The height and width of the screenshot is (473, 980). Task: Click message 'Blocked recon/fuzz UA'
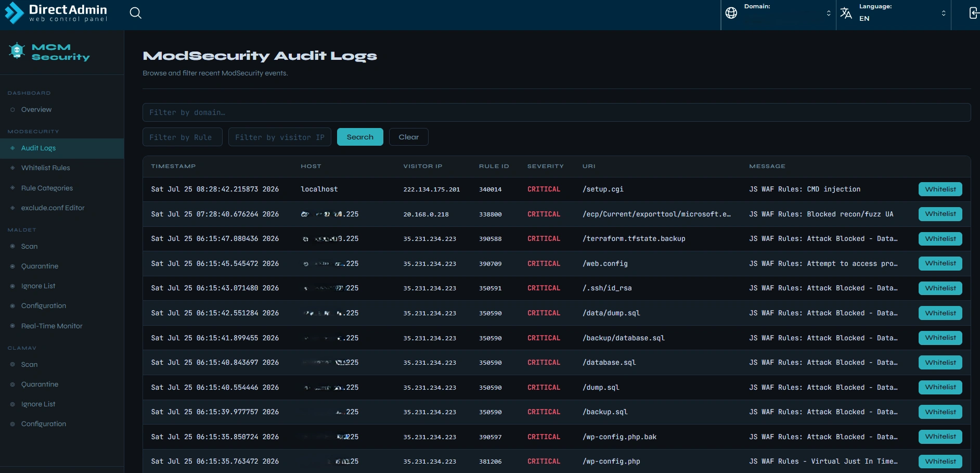[x=850, y=214]
